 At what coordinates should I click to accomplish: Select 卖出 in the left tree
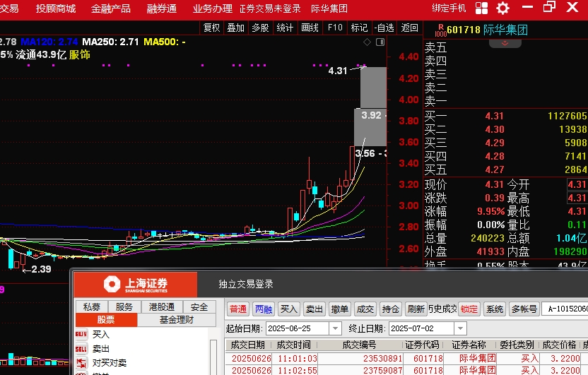tap(101, 349)
